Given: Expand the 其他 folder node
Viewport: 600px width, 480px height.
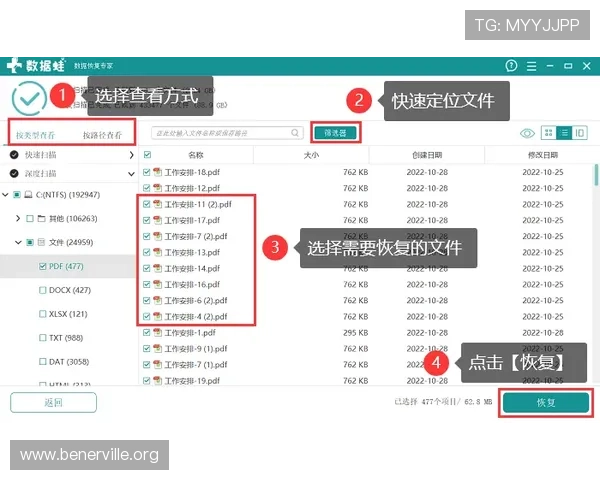Looking at the screenshot, I should [18, 218].
